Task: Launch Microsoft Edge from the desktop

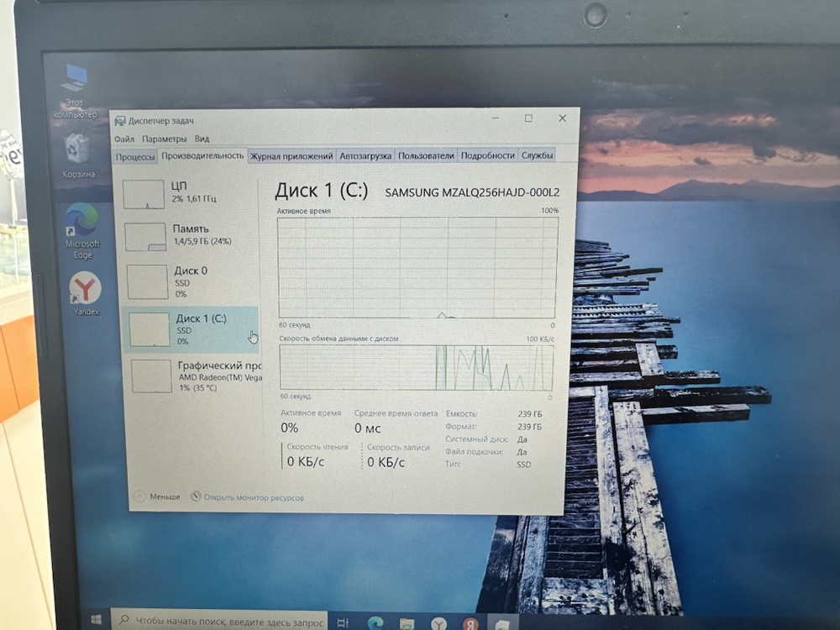Action: pyautogui.click(x=82, y=231)
